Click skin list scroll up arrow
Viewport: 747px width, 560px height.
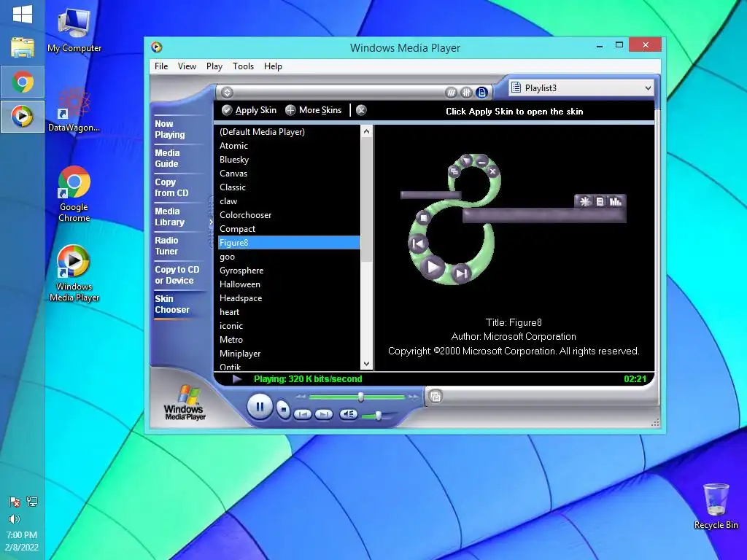coord(366,131)
